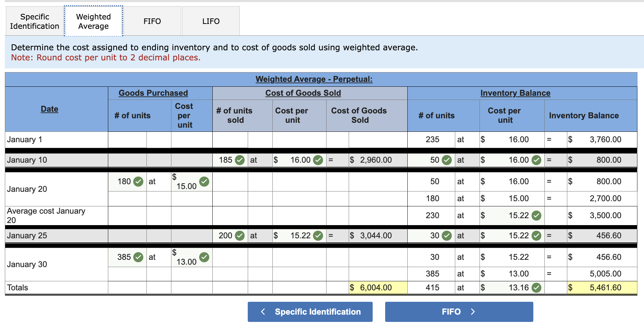644x333 pixels.
Task: Click checkmark beside January 10 cost 16.00 sold
Action: pos(318,160)
